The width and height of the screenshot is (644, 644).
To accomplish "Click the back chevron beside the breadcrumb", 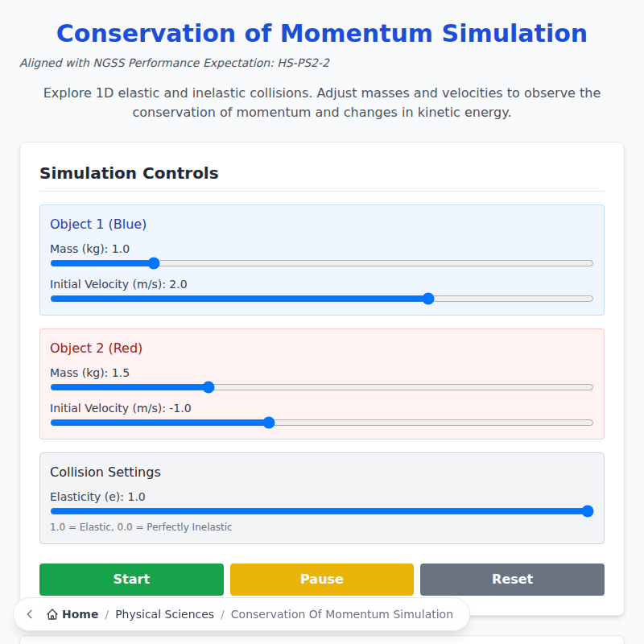I will tap(29, 613).
